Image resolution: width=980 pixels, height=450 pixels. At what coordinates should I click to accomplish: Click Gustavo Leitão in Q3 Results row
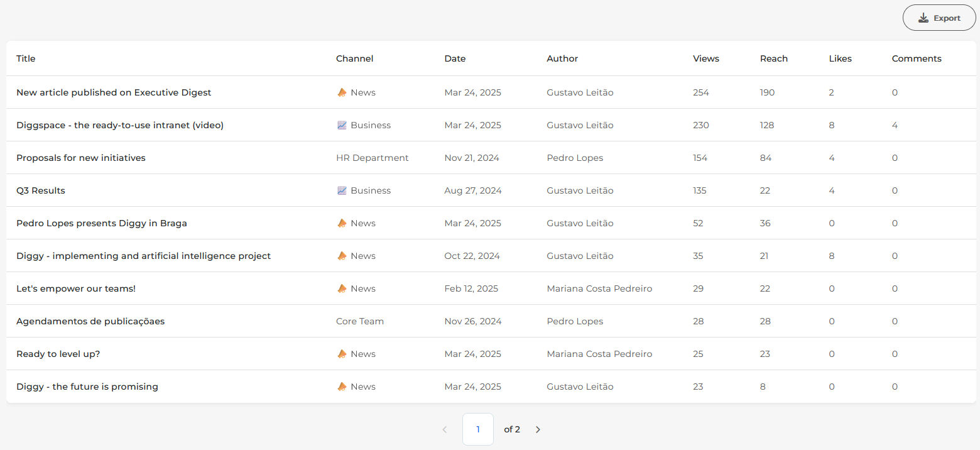click(x=580, y=190)
